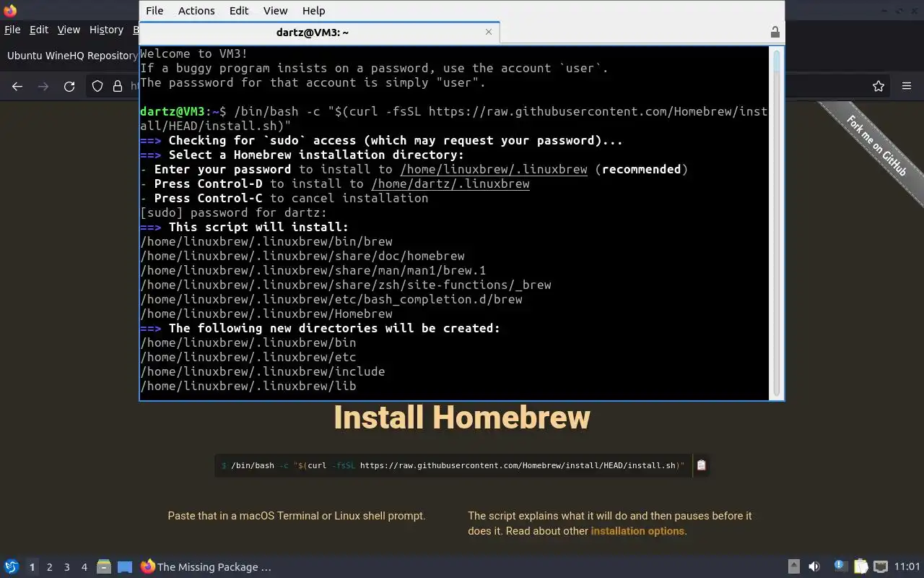This screenshot has height=578, width=924.
Task: Click the blue show desktop icon in the taskbar
Action: tap(125, 567)
